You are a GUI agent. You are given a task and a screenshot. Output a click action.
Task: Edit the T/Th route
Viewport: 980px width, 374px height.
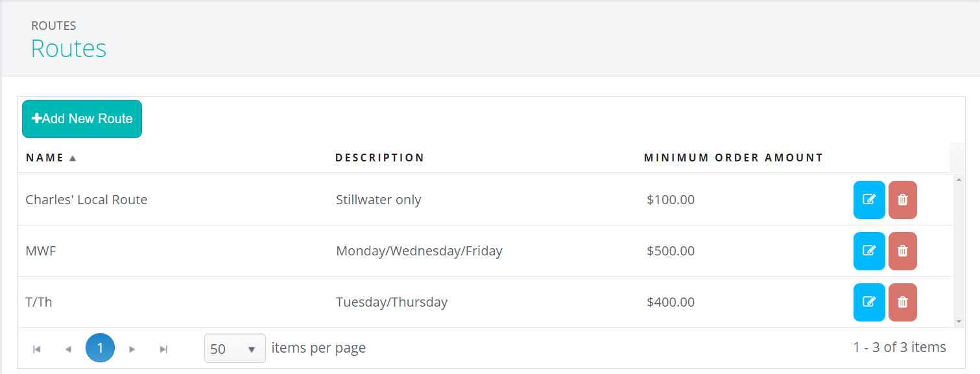click(869, 302)
